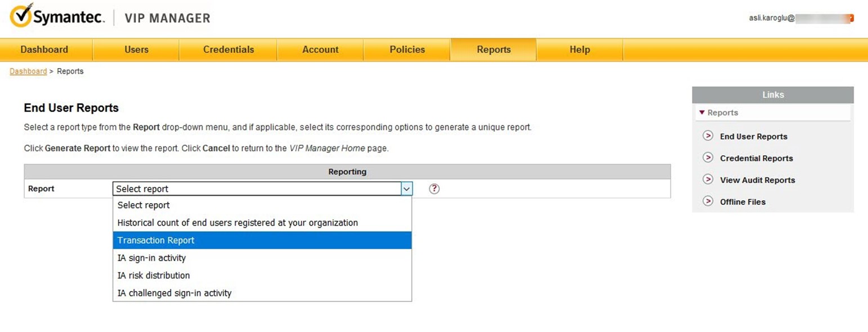Open Offline Files link
This screenshot has height=332, width=868.
743,202
